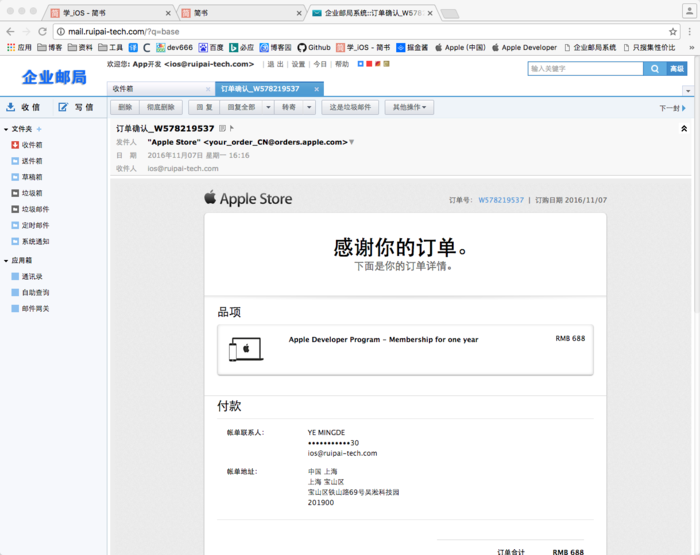700x555 pixels.
Task: Close the 订单确认_W578219537 mail tab
Action: click(x=317, y=89)
